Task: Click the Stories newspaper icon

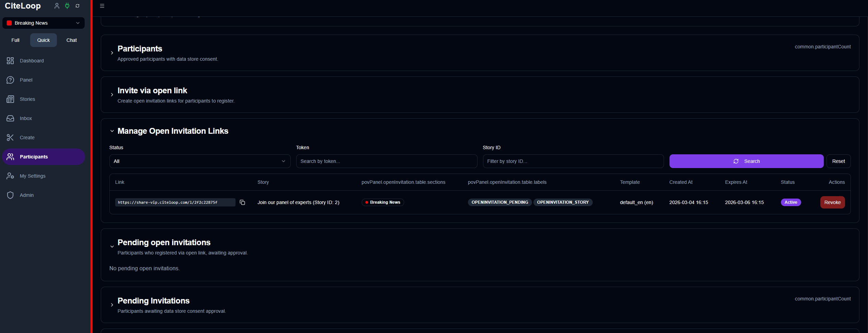Action: [x=10, y=99]
